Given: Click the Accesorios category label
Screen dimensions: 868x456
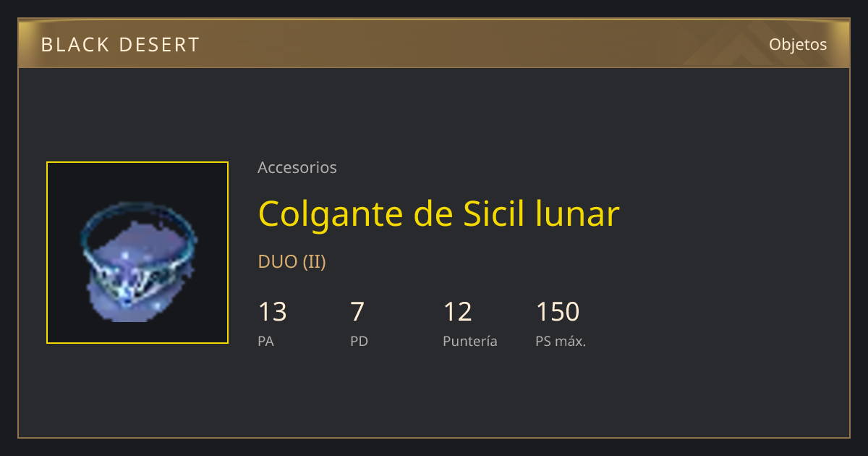Looking at the screenshot, I should pyautogui.click(x=297, y=167).
